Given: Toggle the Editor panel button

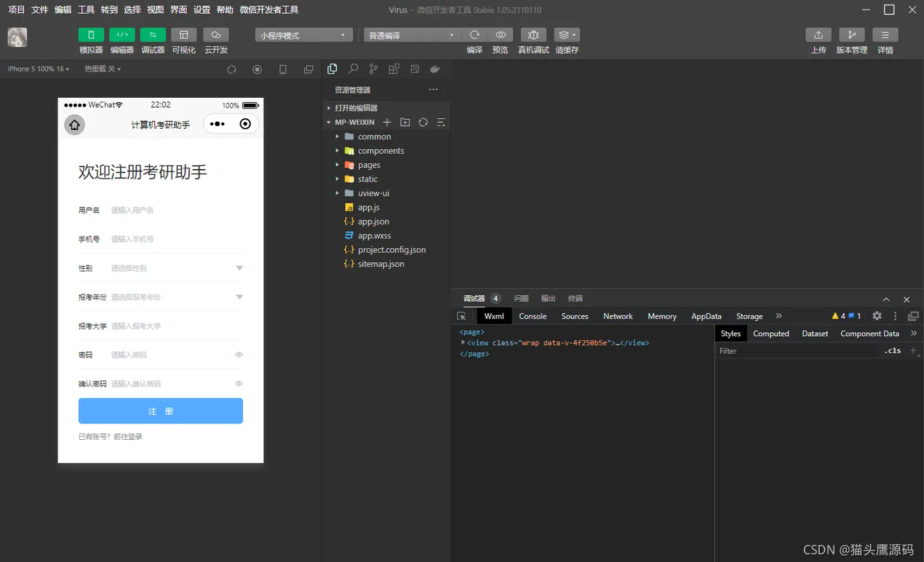Looking at the screenshot, I should point(122,35).
